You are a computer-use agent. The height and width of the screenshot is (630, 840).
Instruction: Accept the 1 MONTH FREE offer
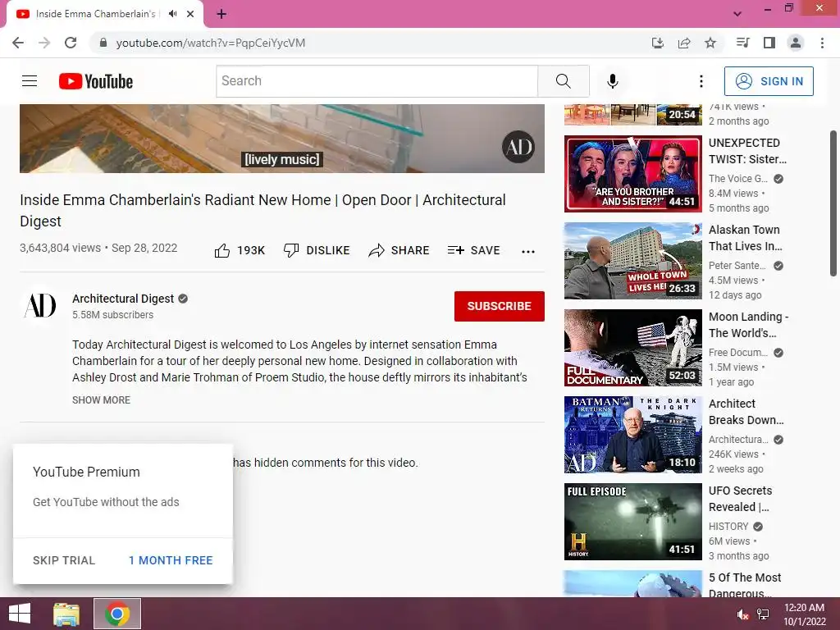click(171, 560)
